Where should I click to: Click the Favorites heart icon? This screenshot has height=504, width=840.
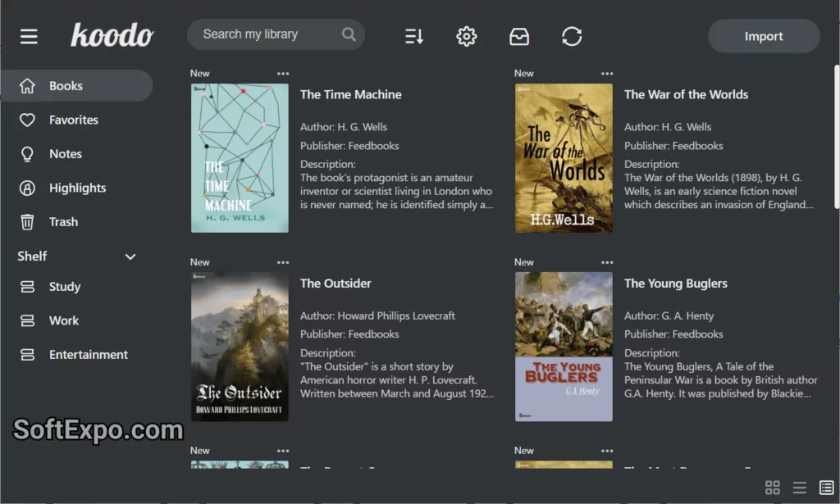coord(28,120)
